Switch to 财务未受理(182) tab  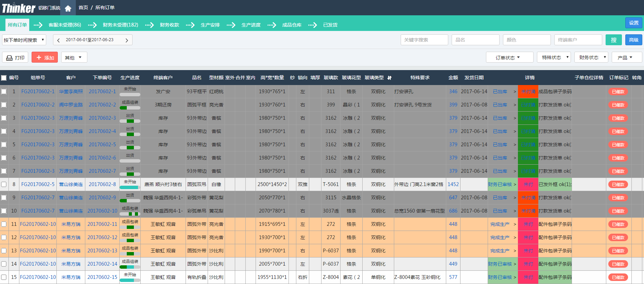click(120, 25)
